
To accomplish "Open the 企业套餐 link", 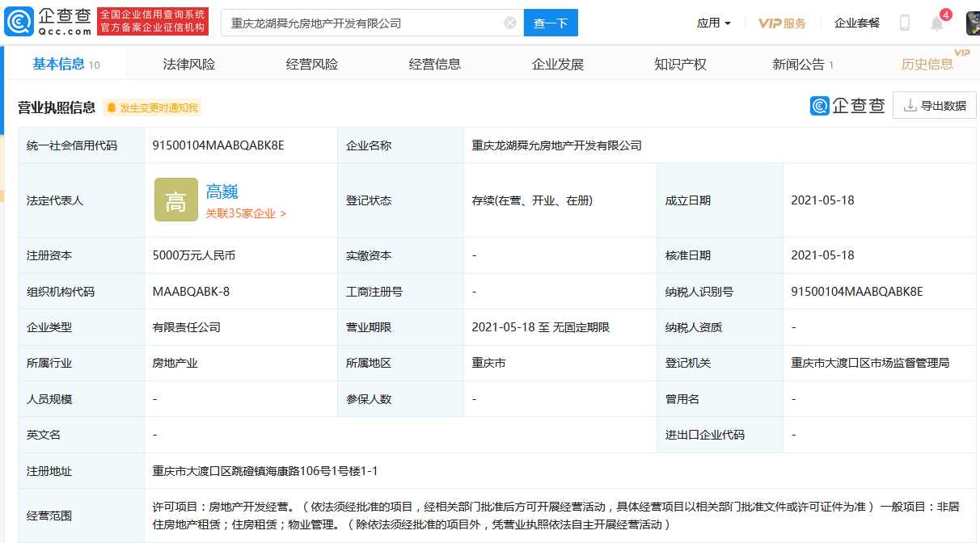I will tap(857, 23).
